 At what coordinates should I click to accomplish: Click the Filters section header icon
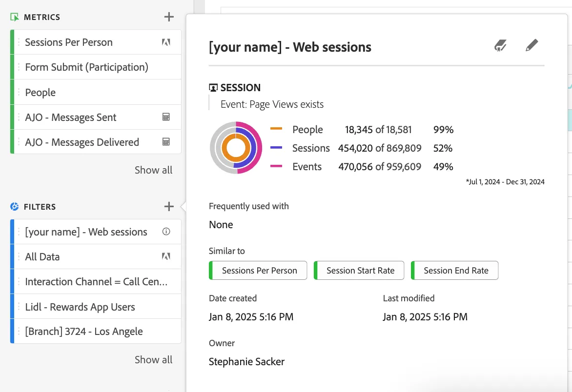pyautogui.click(x=15, y=207)
